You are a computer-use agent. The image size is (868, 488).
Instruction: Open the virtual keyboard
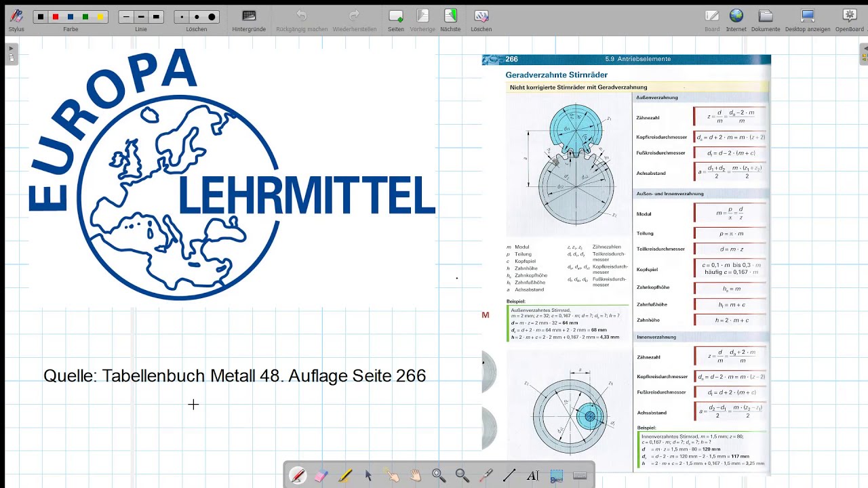580,476
